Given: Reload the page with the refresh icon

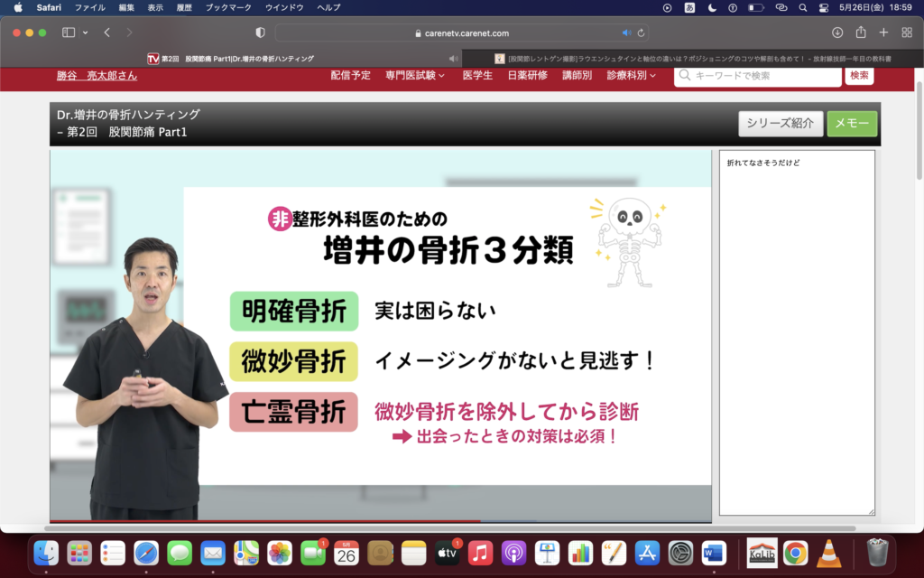Looking at the screenshot, I should click(x=641, y=33).
